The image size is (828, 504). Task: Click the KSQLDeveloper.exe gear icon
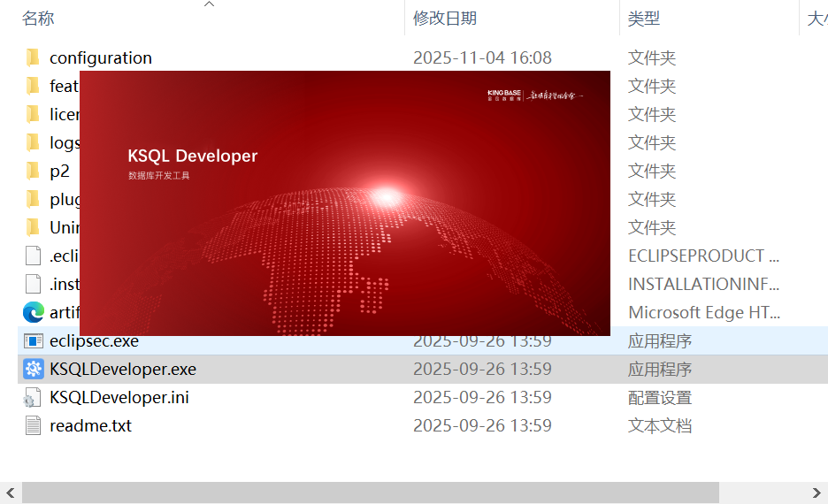[x=34, y=369]
